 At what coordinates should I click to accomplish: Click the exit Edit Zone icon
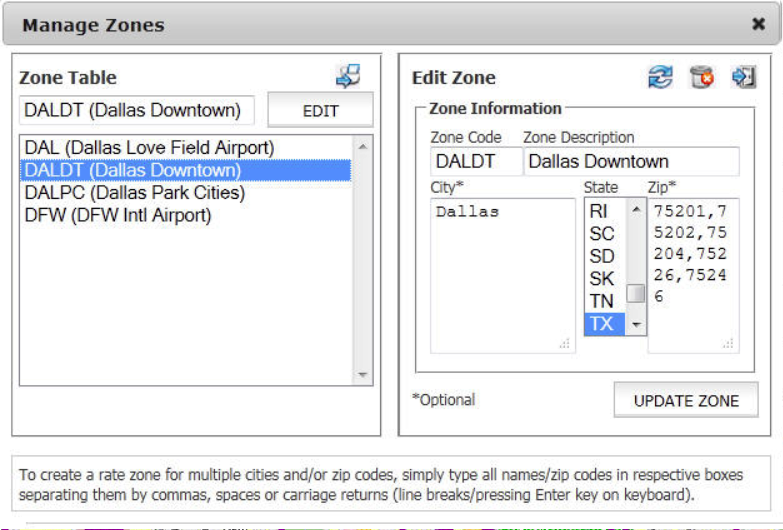pyautogui.click(x=743, y=77)
